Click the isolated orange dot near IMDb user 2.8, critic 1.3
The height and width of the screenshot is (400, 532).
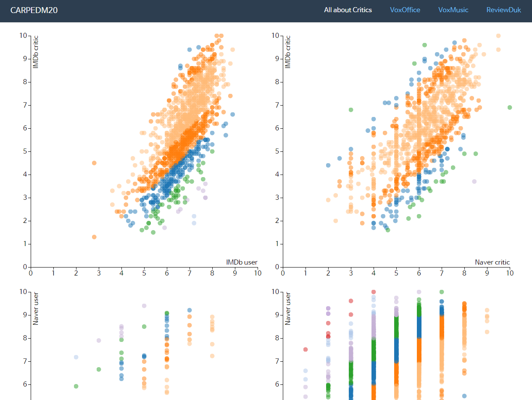coord(94,237)
